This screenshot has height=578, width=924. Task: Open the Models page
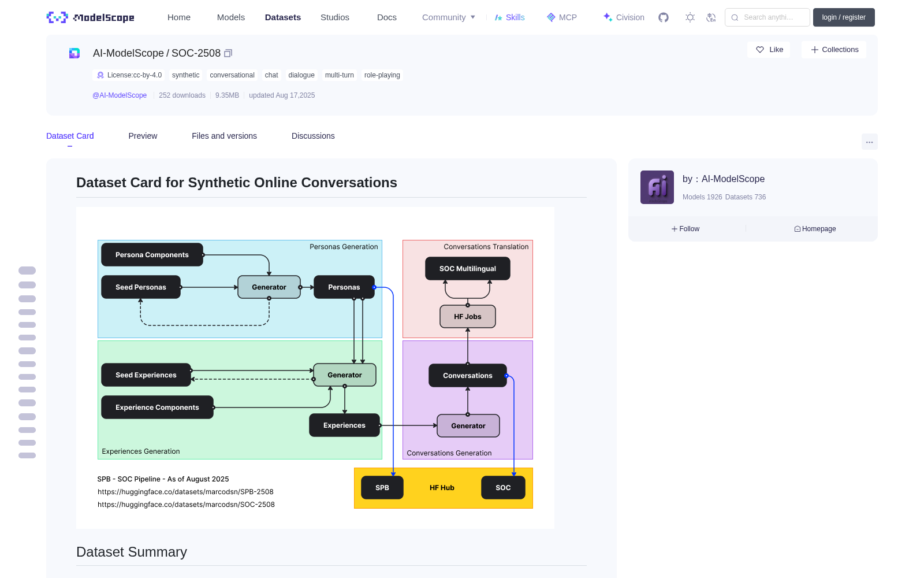coord(231,17)
